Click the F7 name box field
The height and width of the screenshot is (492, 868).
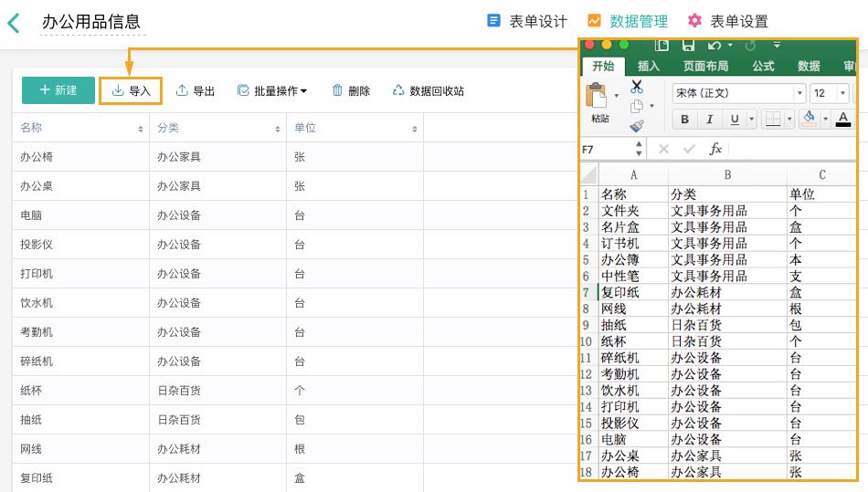point(605,149)
